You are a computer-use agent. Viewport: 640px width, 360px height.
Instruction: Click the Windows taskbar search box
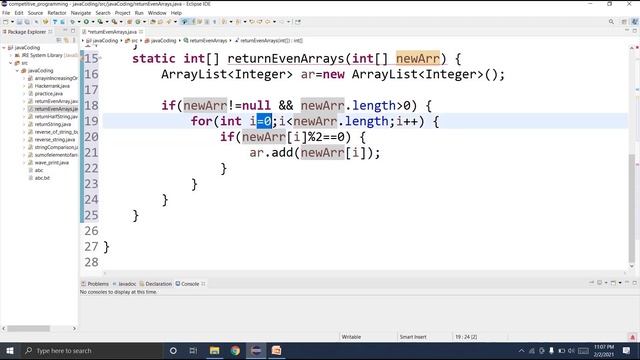(x=91, y=351)
